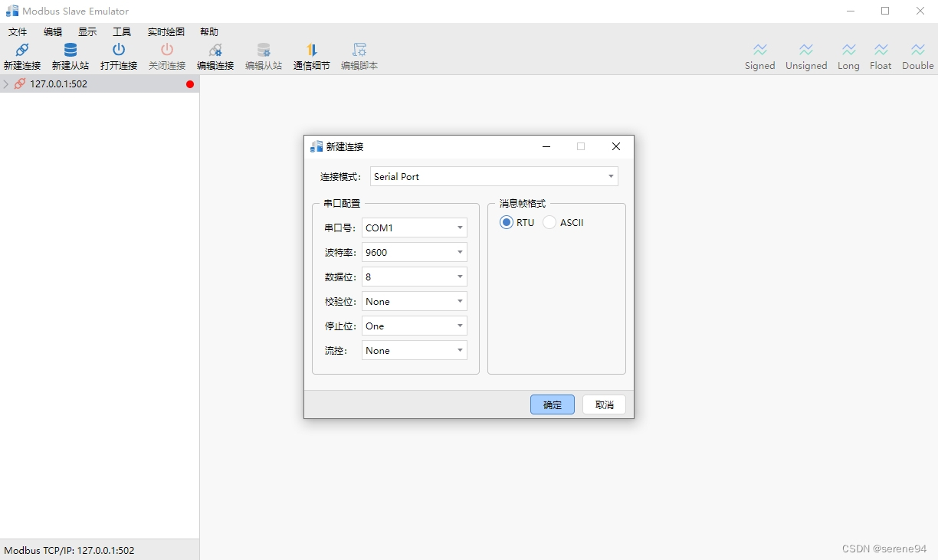Click the 关闭连接 toolbar icon
This screenshot has height=560, width=938.
pos(167,51)
